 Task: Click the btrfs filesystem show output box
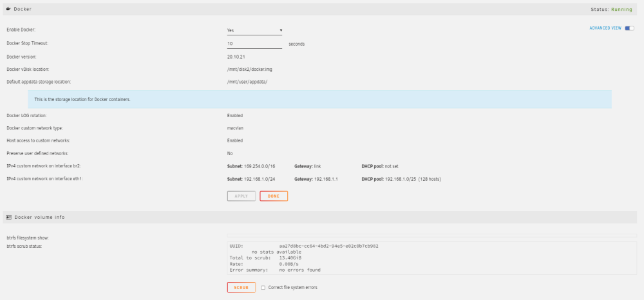[x=431, y=236]
